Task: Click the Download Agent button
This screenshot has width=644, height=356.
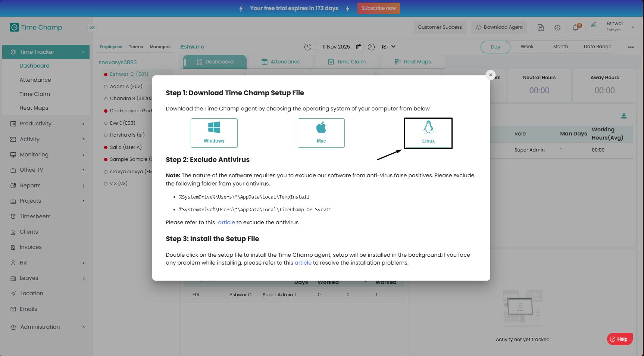Action: 499,27
